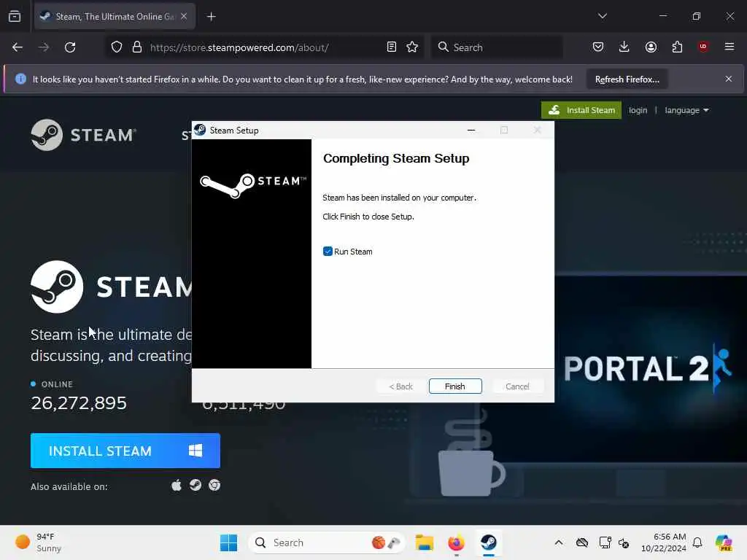
Task: Click the taskbar Search box
Action: (327, 542)
